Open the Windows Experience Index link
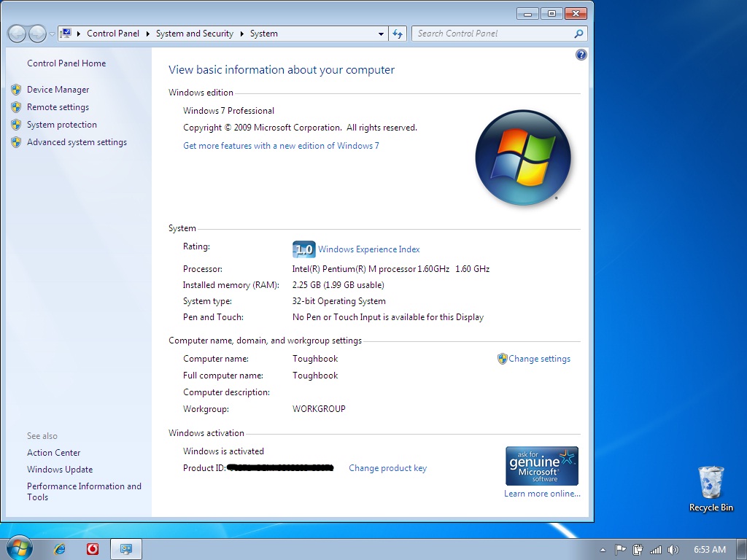The height and width of the screenshot is (560, 747). [368, 249]
